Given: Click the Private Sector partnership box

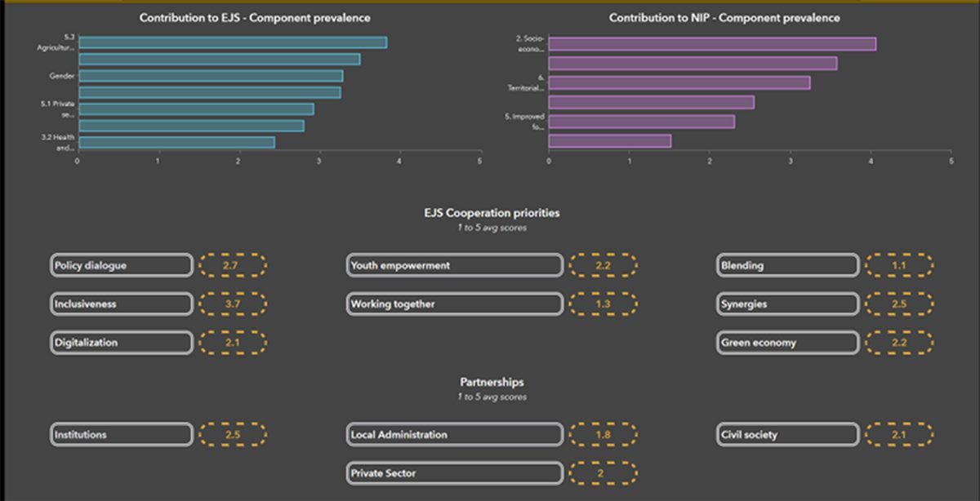Looking at the screenshot, I should tap(455, 473).
